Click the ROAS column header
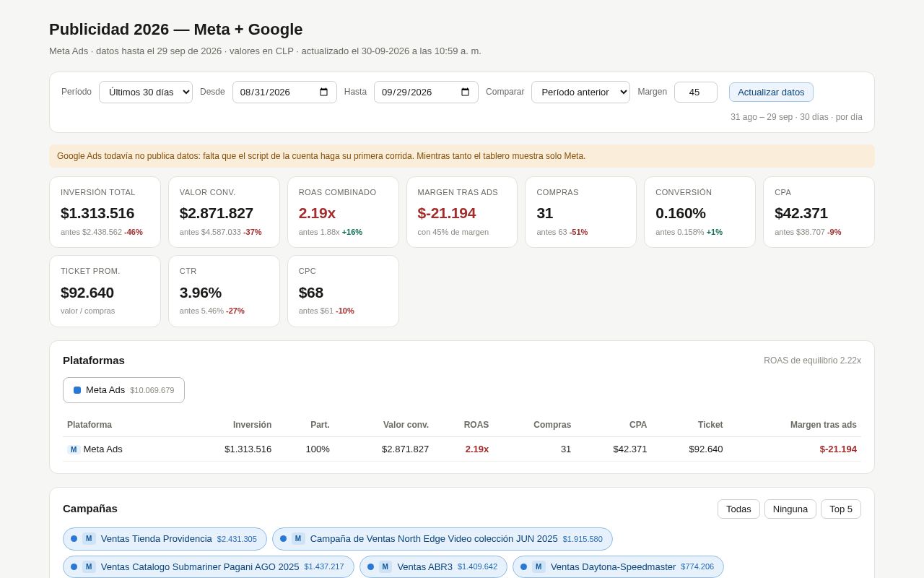This screenshot has width=924, height=578. pyautogui.click(x=476, y=425)
